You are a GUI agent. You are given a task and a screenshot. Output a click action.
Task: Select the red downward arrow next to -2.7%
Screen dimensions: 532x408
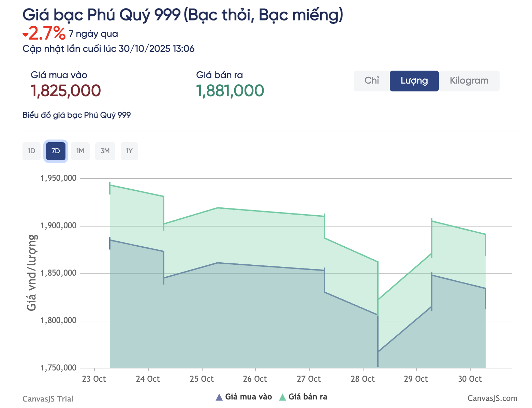tap(25, 34)
